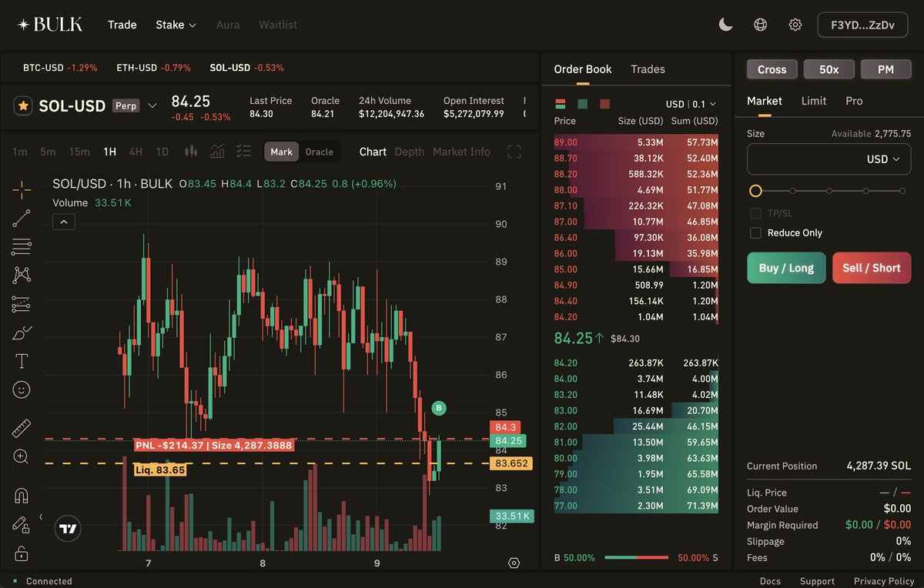Click the order size slider handle
The image size is (924, 588).
click(755, 191)
